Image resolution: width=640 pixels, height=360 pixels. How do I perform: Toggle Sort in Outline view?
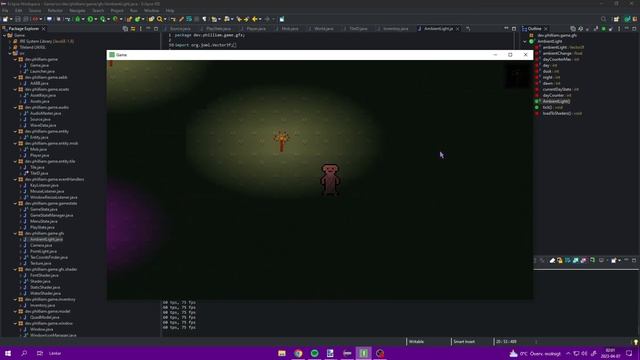580,29
